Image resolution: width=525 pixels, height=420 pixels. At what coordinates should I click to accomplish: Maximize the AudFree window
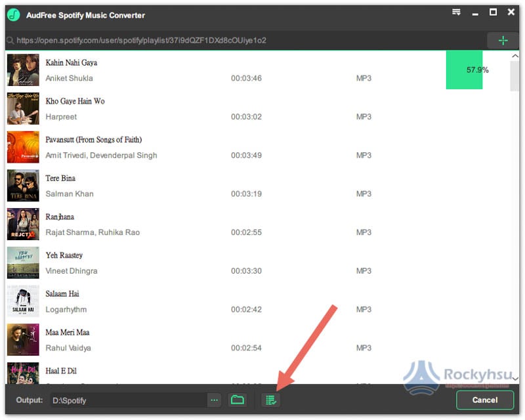click(x=493, y=12)
